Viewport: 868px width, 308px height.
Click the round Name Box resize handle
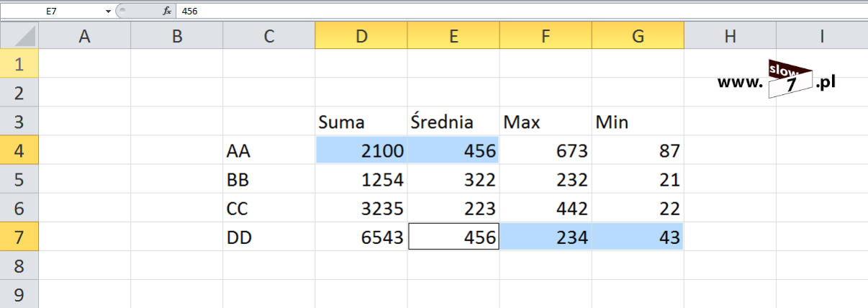click(x=121, y=12)
